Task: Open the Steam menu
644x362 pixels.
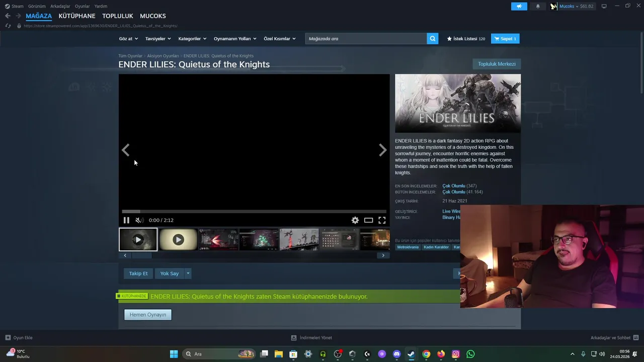Action: [x=14, y=6]
